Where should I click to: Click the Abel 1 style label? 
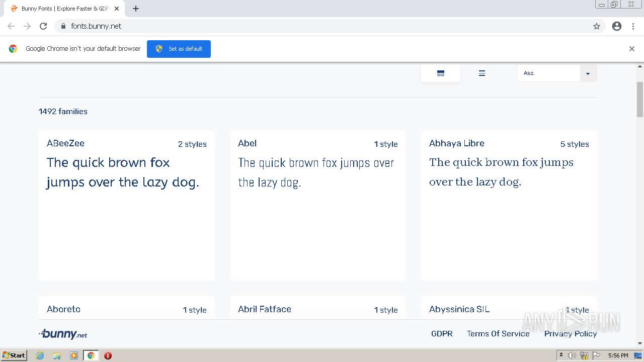386,144
